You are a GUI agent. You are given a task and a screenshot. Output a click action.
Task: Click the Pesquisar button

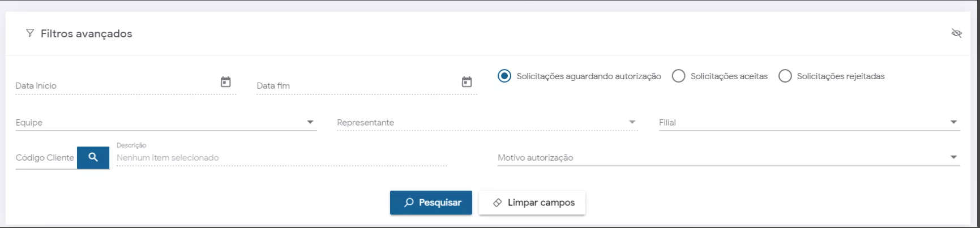[431, 203]
